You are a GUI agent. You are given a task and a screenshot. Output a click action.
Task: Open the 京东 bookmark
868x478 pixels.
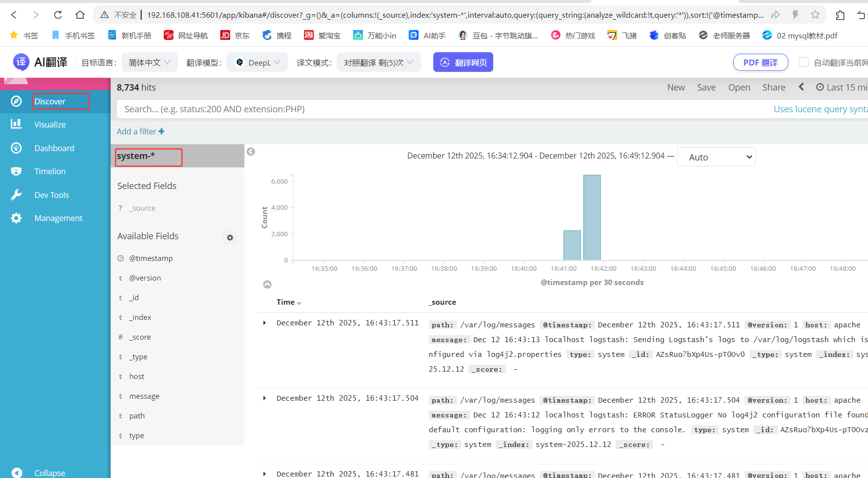tap(235, 35)
